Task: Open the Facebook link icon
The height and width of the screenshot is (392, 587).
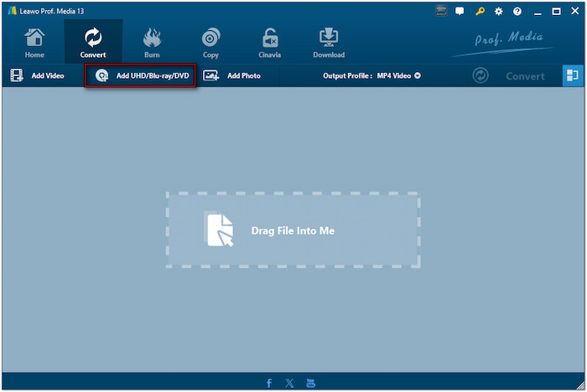Action: point(269,383)
